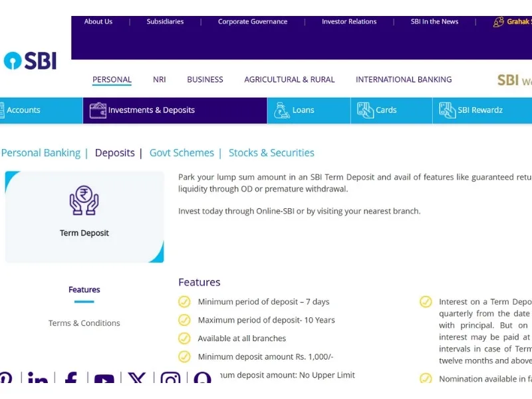Click the SBI Rewardz icon

point(447,110)
